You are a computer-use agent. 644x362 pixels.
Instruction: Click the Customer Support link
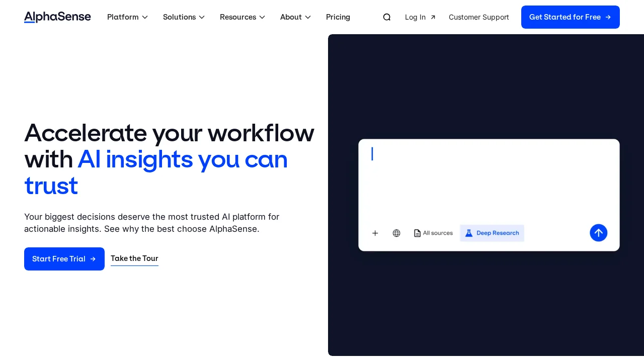(x=478, y=17)
